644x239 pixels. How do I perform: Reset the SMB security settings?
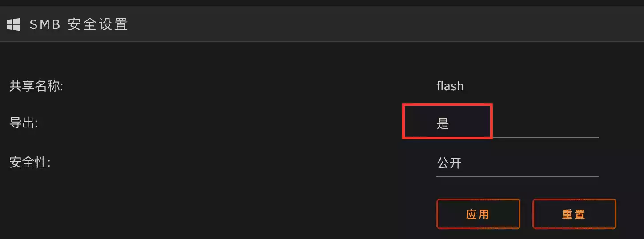(574, 214)
